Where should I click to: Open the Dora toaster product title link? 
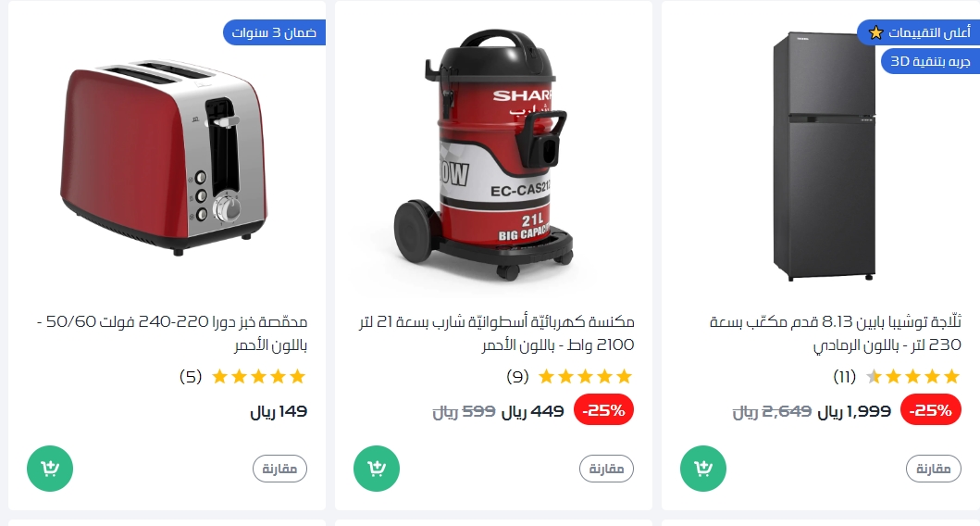pyautogui.click(x=172, y=333)
